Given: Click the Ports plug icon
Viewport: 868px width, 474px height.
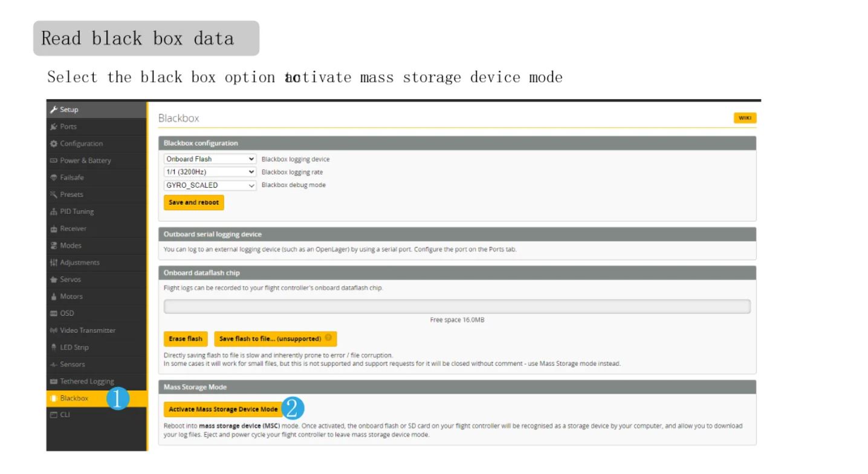Looking at the screenshot, I should (53, 127).
